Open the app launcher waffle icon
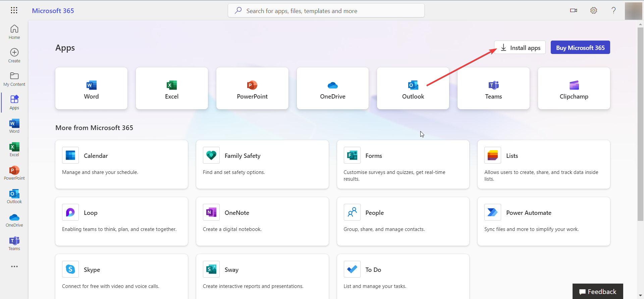The height and width of the screenshot is (299, 644). (x=14, y=10)
